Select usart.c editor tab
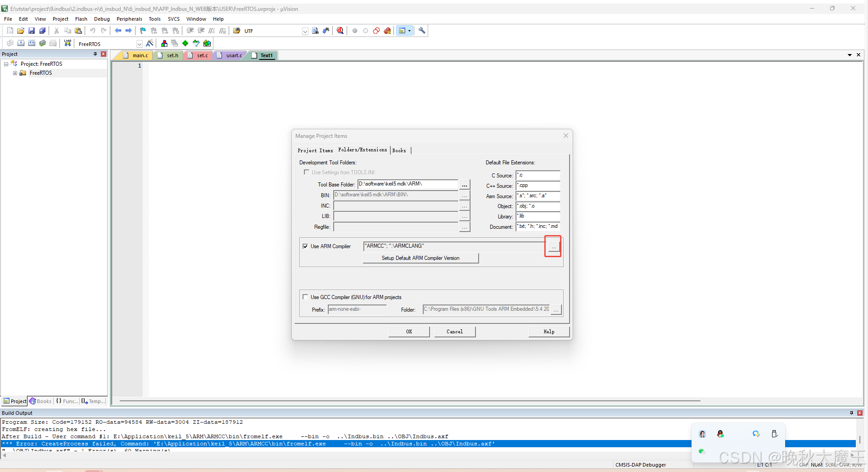 click(230, 55)
